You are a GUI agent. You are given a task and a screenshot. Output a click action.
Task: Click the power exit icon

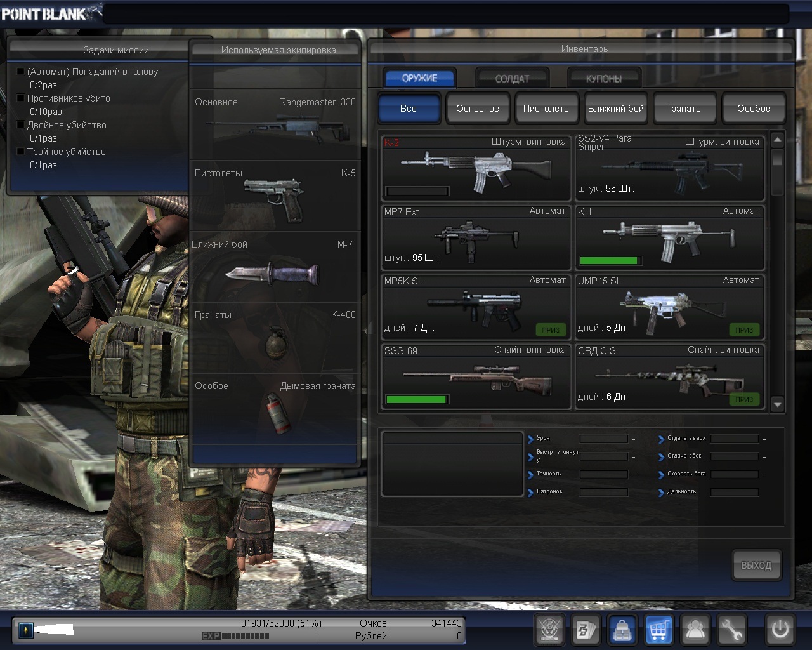pos(780,630)
